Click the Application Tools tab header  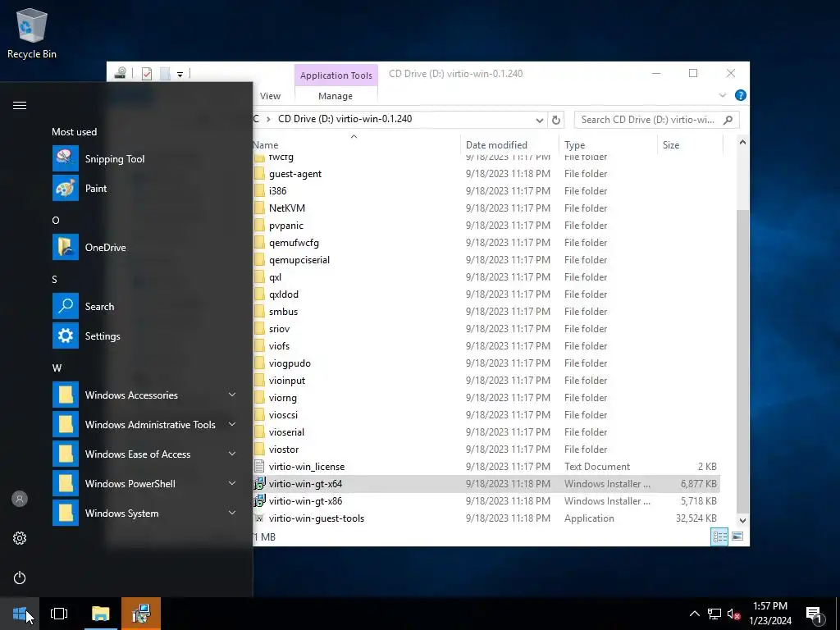pos(336,75)
